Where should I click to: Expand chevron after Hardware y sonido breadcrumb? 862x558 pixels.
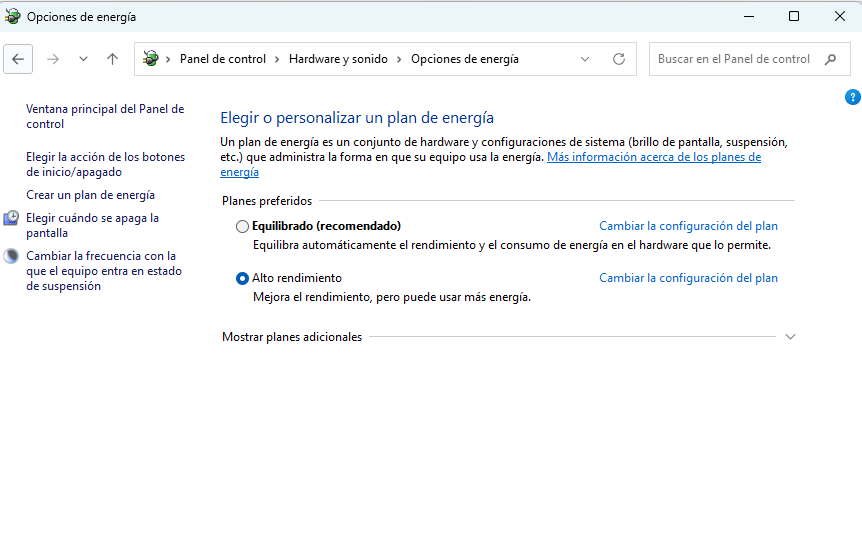pyautogui.click(x=399, y=59)
